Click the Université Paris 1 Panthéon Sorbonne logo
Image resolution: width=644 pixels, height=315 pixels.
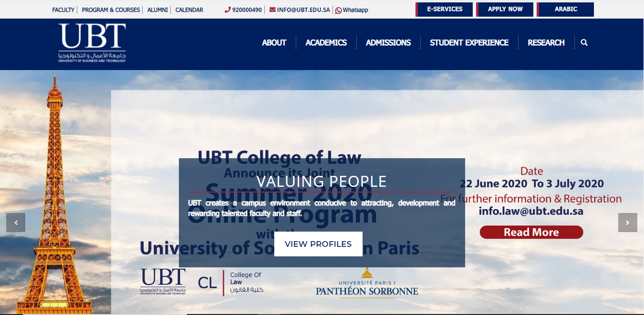[367, 282]
